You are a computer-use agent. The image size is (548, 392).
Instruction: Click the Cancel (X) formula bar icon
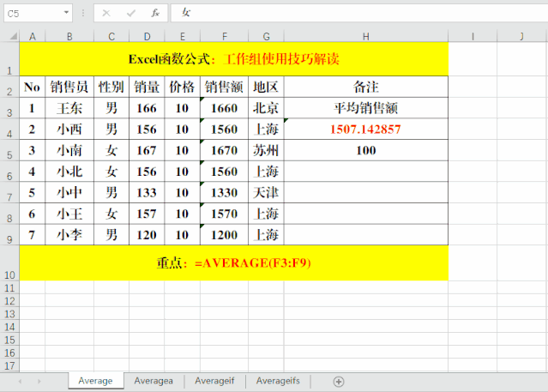coord(106,13)
